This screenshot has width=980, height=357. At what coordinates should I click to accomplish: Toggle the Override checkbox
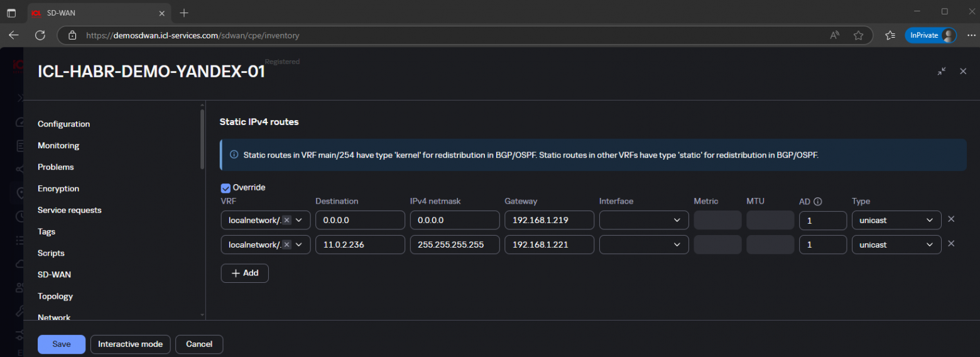click(226, 187)
